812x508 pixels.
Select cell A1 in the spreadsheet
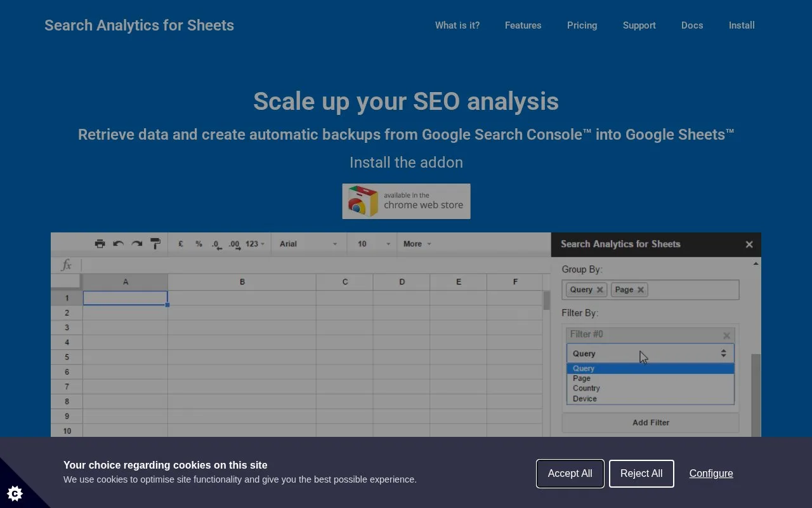click(x=126, y=298)
